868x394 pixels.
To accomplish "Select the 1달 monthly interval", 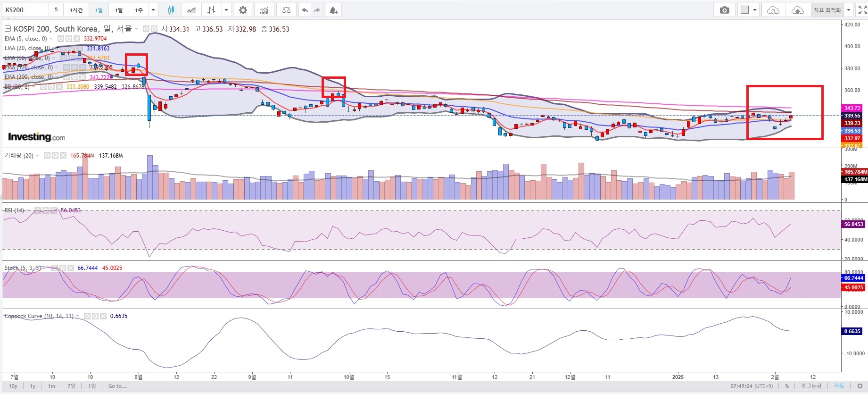I will point(119,10).
